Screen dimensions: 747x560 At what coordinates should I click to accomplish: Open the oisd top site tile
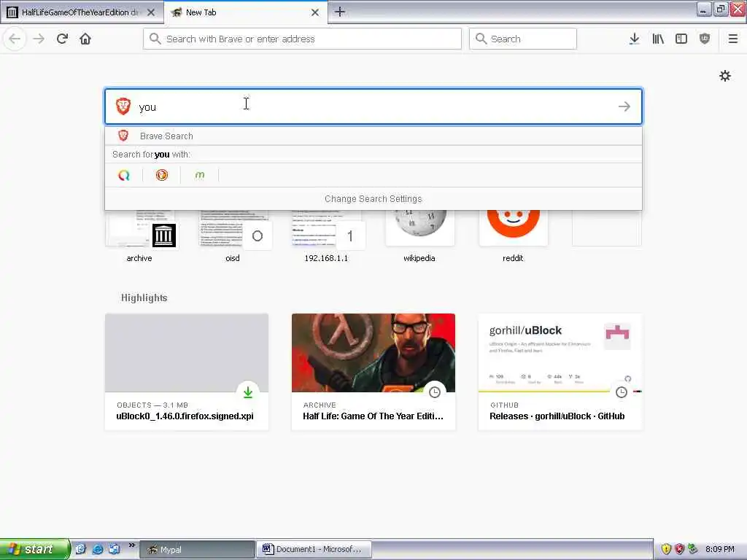coord(233,237)
